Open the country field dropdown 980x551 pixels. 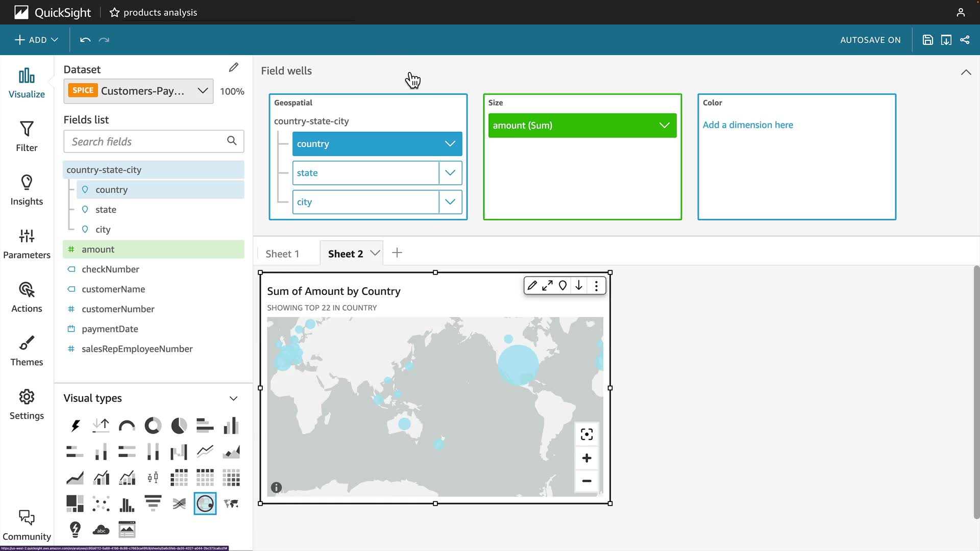[x=450, y=144]
